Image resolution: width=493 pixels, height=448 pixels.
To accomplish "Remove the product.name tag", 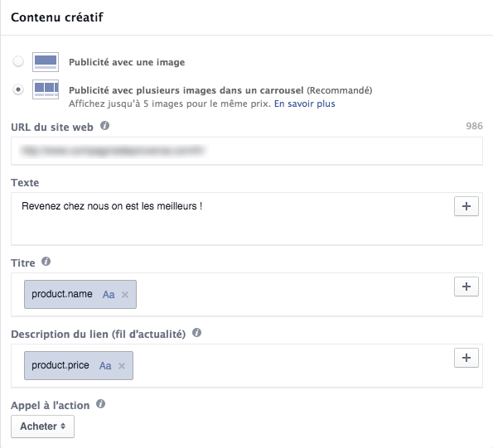I will 125,295.
